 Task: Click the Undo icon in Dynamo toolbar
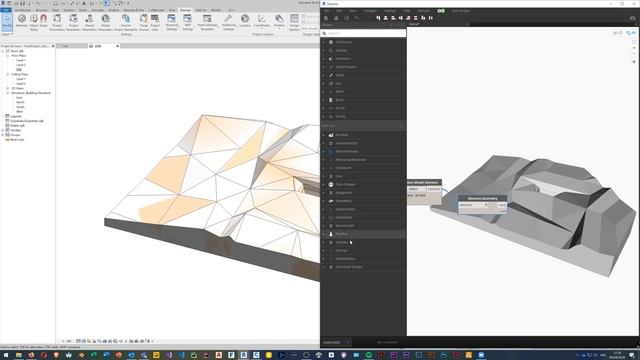[x=357, y=18]
